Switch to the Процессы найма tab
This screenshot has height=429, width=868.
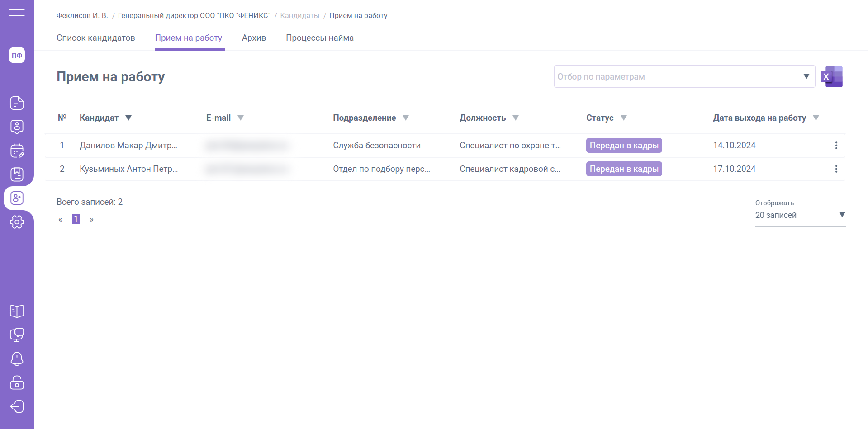tap(319, 38)
